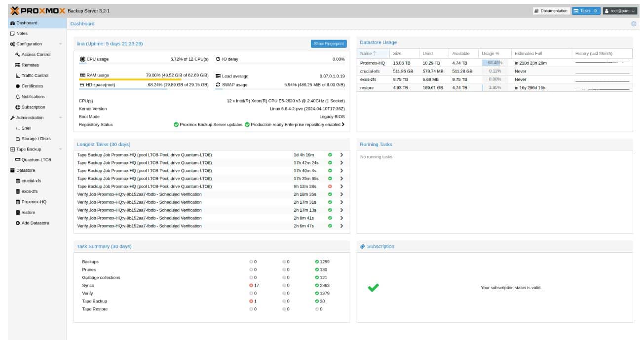Collapse the Configuration tree section
644x340 pixels.
tap(61, 44)
